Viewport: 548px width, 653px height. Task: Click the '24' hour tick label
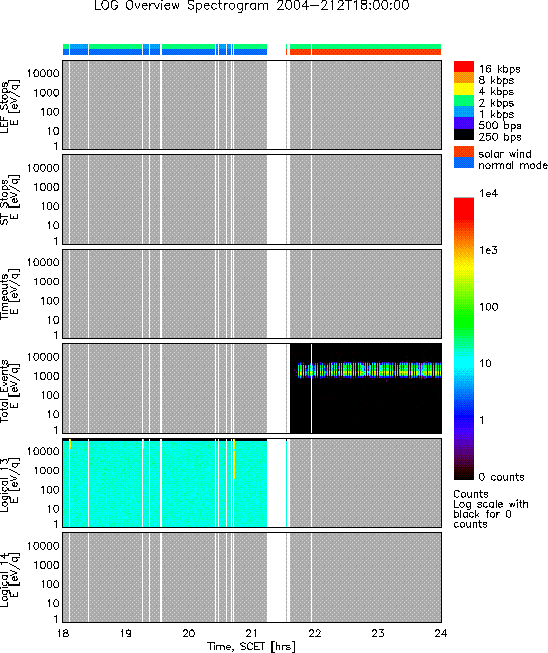(441, 633)
